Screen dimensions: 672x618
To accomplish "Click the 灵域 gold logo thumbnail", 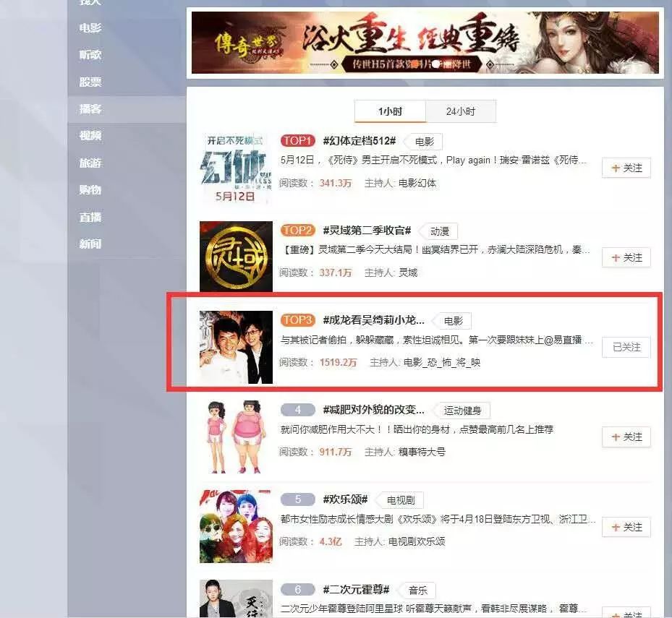I will (236, 257).
